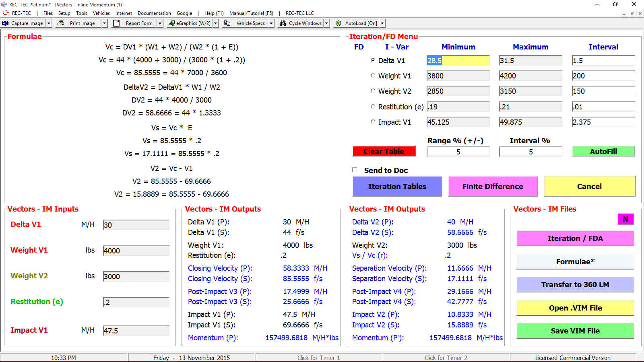
Task: Click the Impact V1 Minimum field 45.125
Action: coord(458,122)
